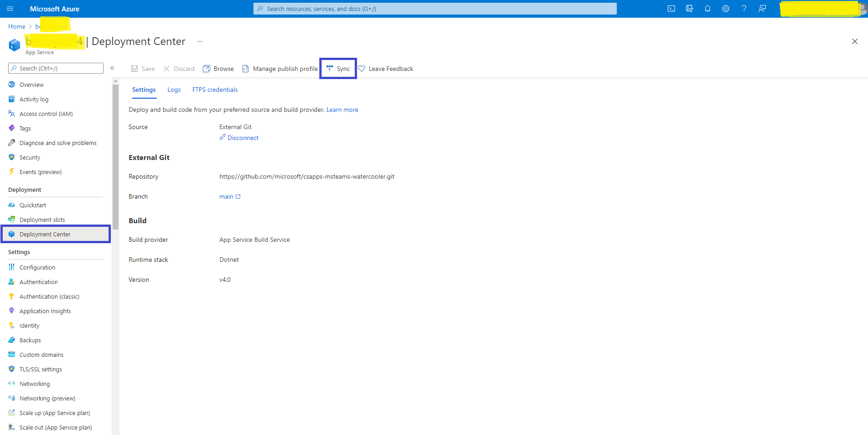Screen dimensions: 868x435
Task: Click the repository URL text
Action: pyautogui.click(x=307, y=176)
